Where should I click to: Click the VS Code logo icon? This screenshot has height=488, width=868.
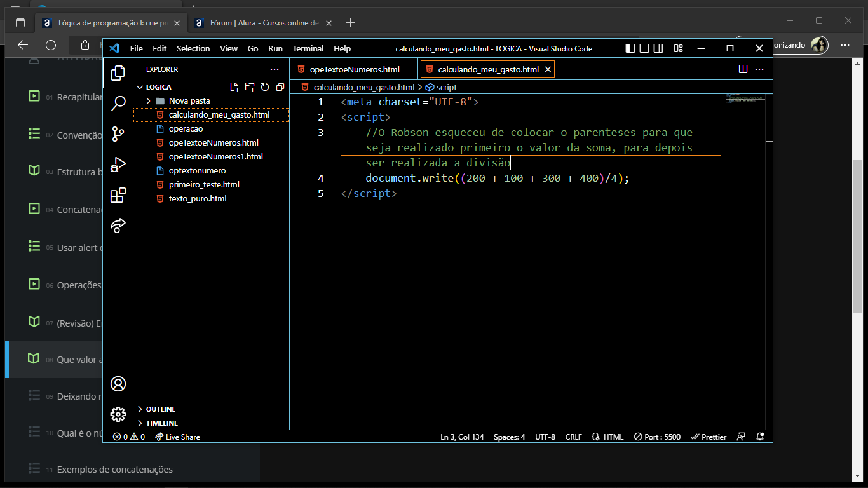click(x=114, y=48)
